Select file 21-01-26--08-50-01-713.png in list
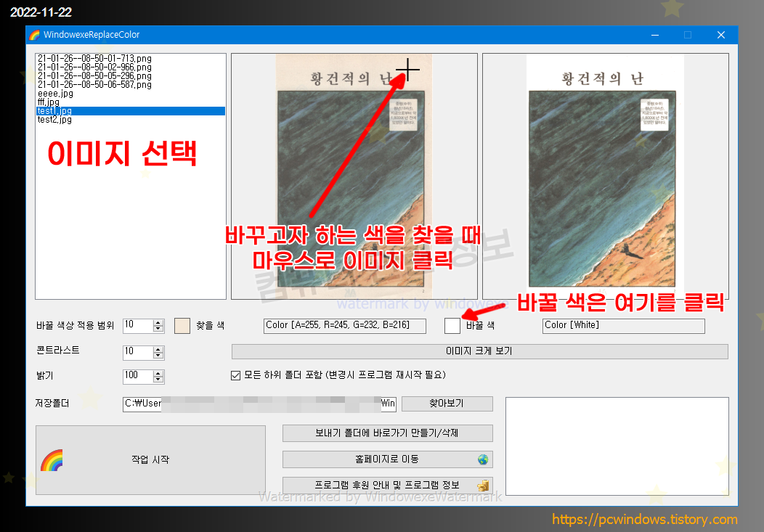Image resolution: width=764 pixels, height=532 pixels. point(94,58)
